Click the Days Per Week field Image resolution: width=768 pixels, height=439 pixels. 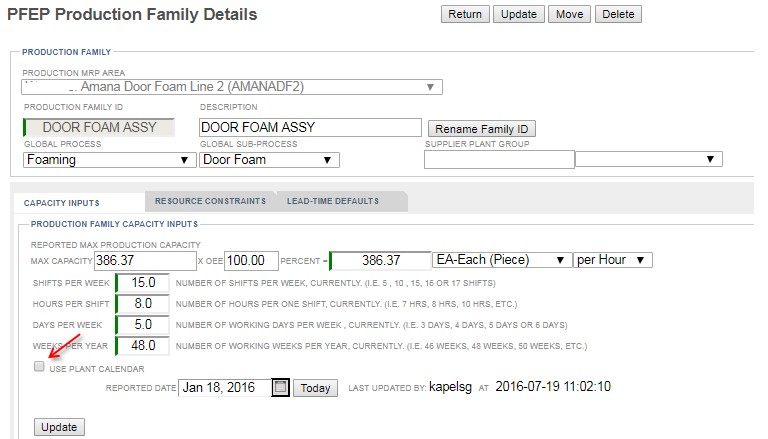[x=143, y=325]
